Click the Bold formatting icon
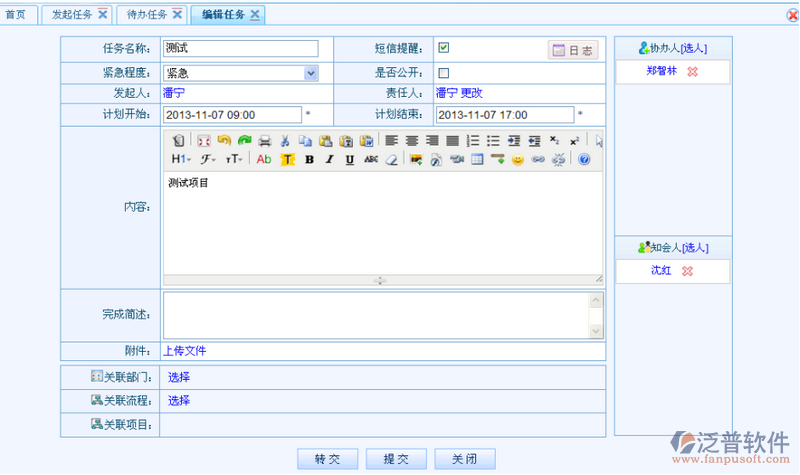 point(309,159)
